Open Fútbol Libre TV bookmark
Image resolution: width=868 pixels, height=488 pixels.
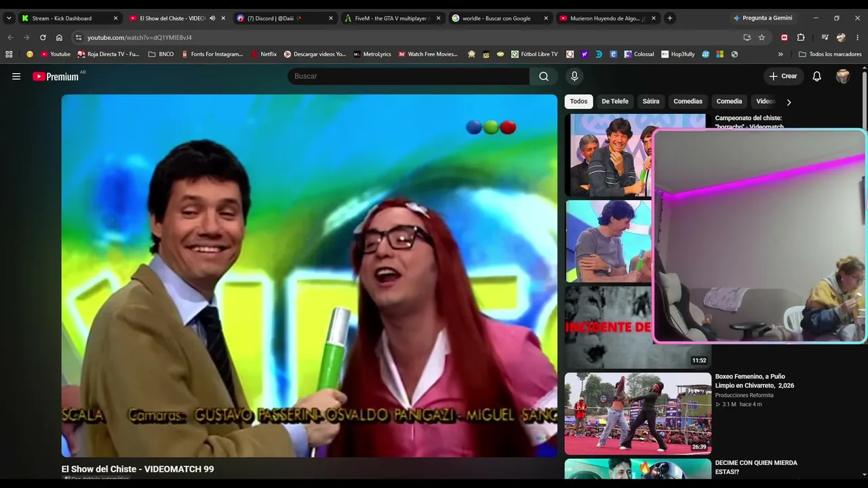click(x=534, y=54)
